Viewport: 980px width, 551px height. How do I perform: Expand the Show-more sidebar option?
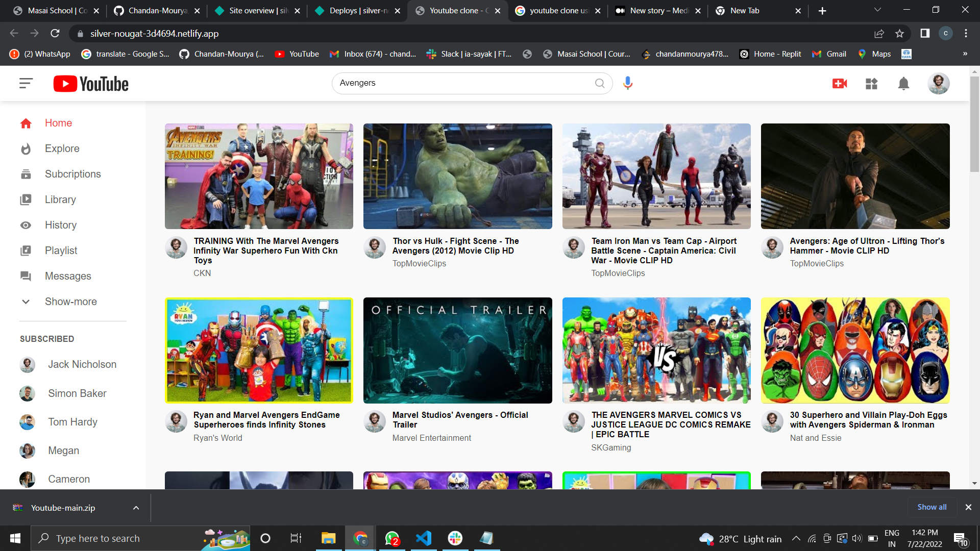click(70, 302)
